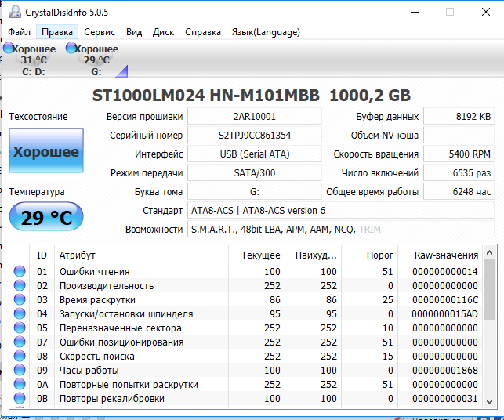The image size is (504, 420).
Task: Click status circle for Время раскрутки row
Action: coord(20,300)
